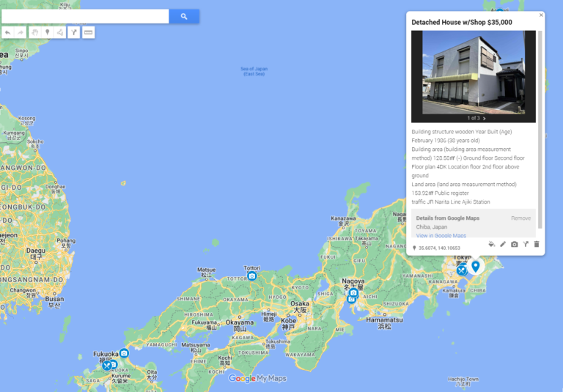The image size is (563, 392).
Task: Click the Remove link in the details box
Action: (520, 218)
